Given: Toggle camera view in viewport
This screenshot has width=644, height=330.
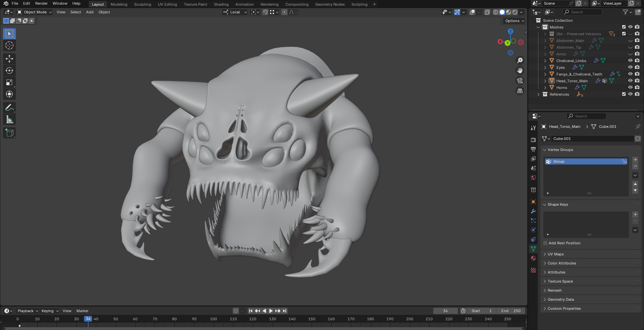Looking at the screenshot, I should point(520,81).
